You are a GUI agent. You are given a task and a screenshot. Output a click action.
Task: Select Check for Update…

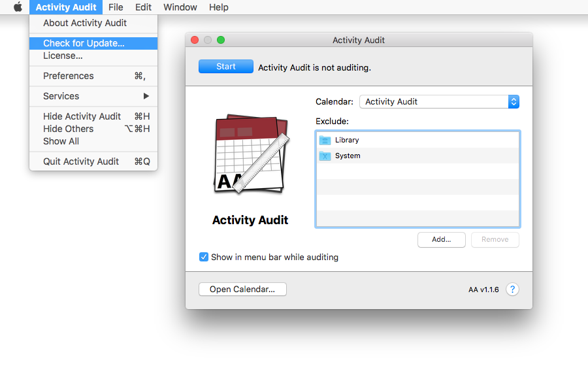coord(93,43)
